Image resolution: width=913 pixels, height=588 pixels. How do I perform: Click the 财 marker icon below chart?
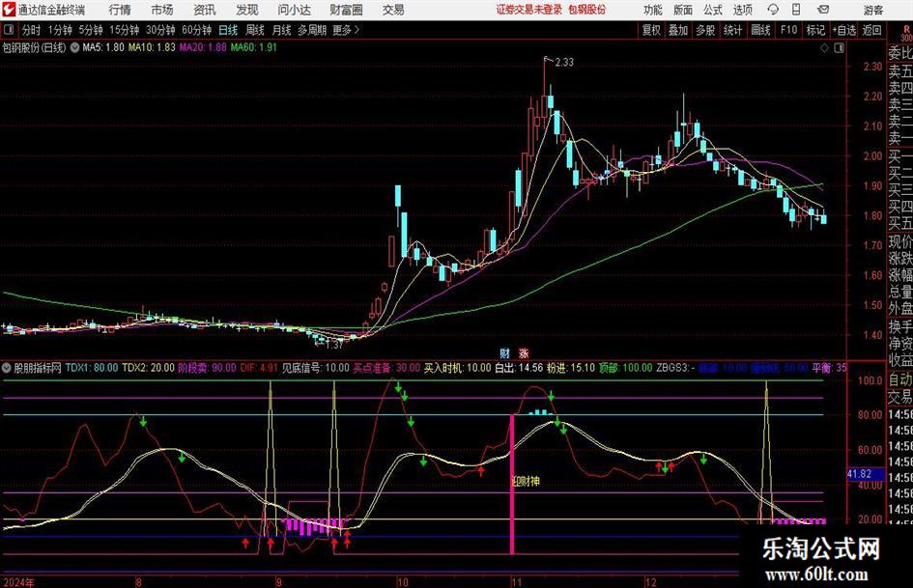coord(505,352)
